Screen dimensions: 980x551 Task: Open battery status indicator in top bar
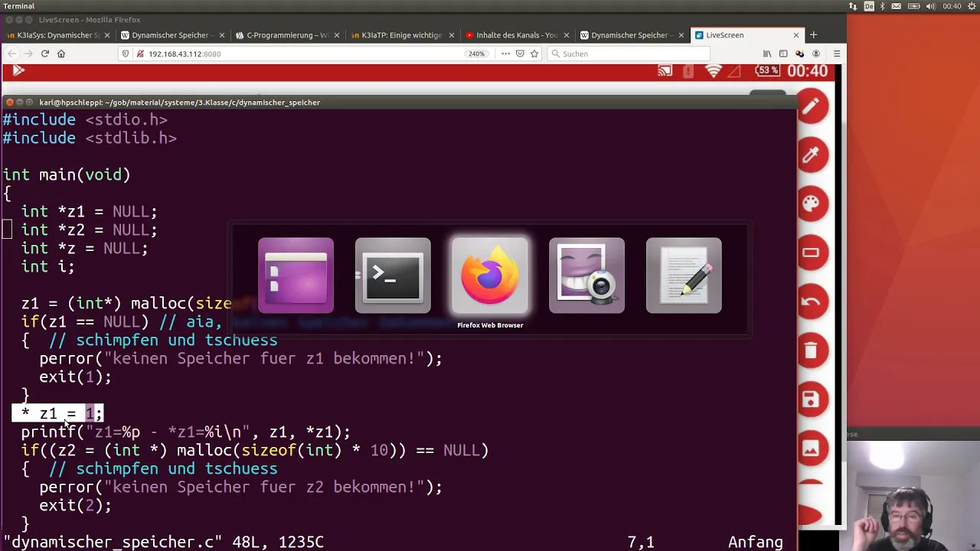click(913, 6)
